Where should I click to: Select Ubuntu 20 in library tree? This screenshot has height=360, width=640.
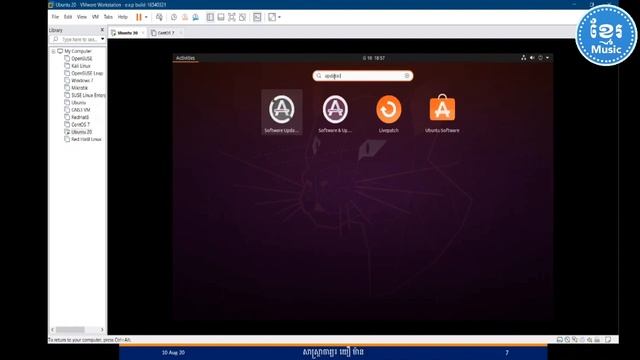coord(78,132)
